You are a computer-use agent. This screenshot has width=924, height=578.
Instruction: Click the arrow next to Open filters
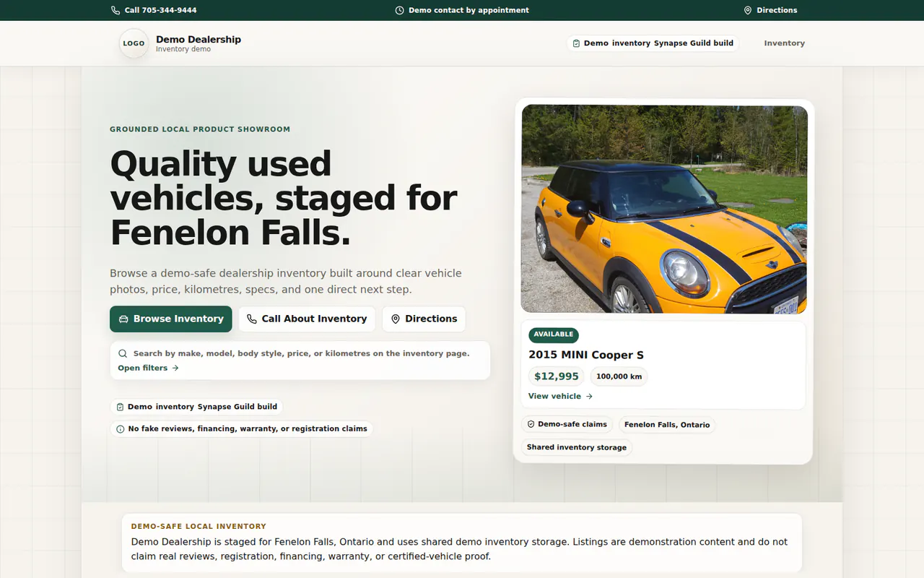pyautogui.click(x=175, y=368)
